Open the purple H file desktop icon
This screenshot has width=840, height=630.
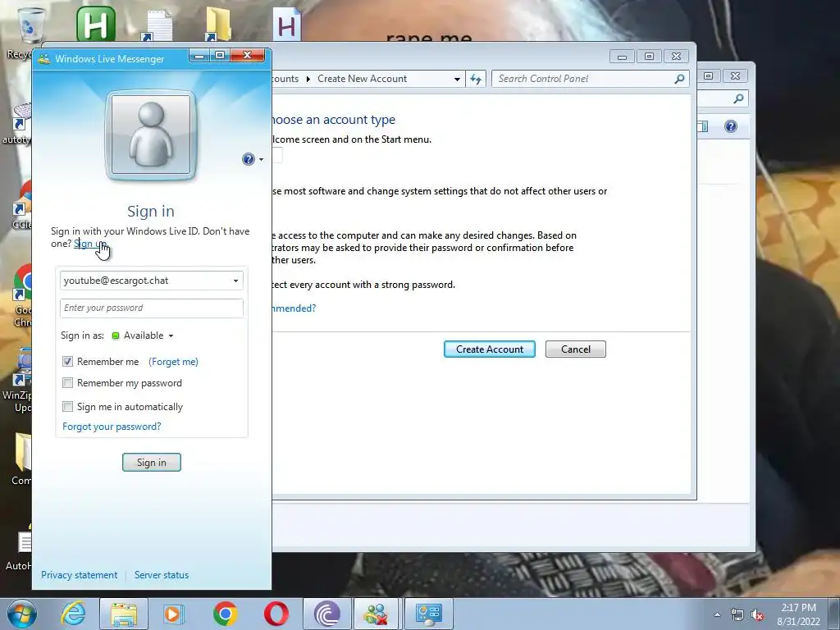[286, 25]
